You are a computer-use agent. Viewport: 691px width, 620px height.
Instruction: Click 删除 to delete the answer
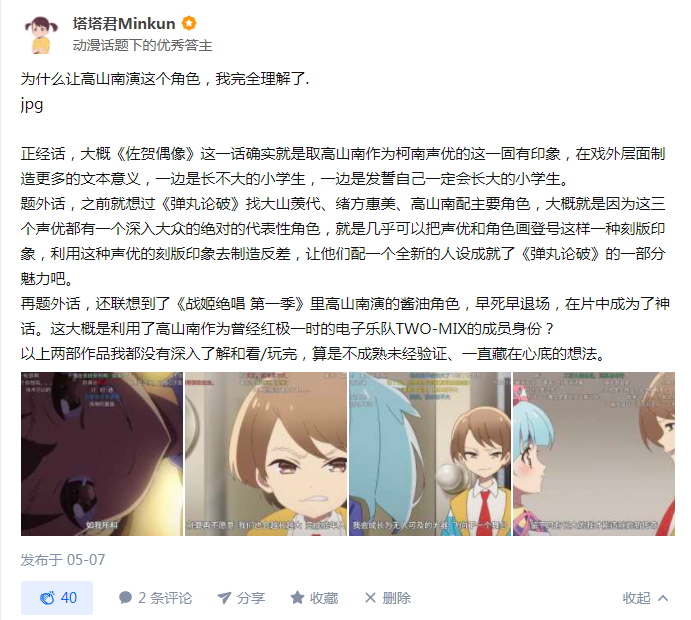[397, 598]
